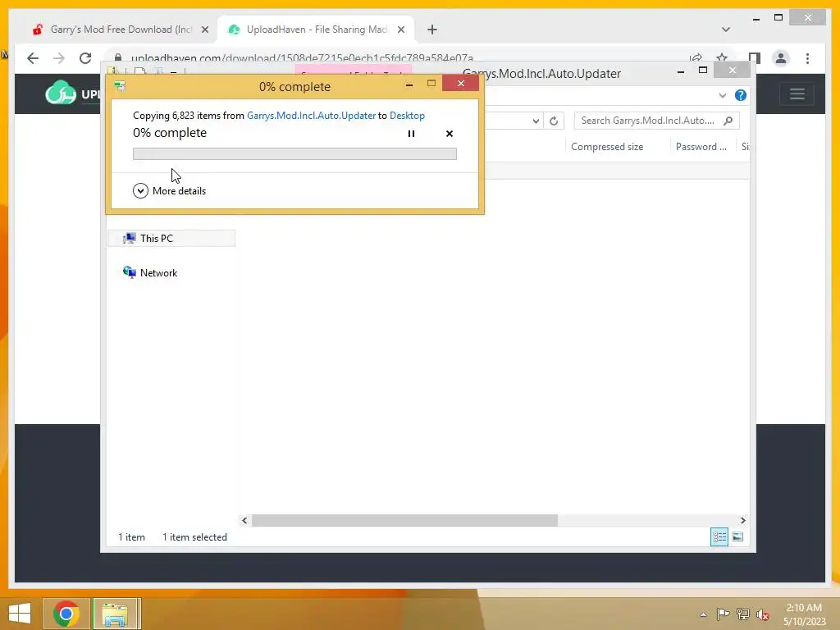The height and width of the screenshot is (630, 840).
Task: Switch to Details view icon
Action: coord(719,536)
